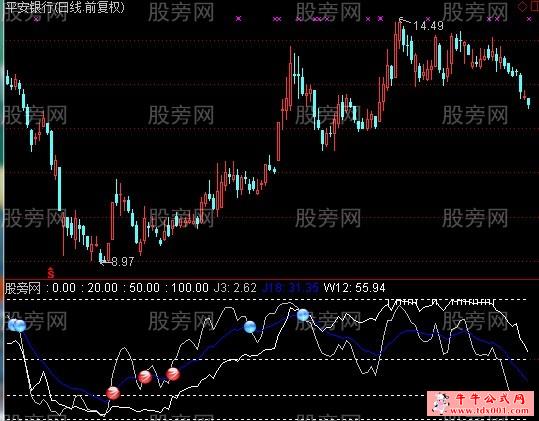
Task: Click the leftmost pair of blue ball signals
Action: click(x=17, y=325)
